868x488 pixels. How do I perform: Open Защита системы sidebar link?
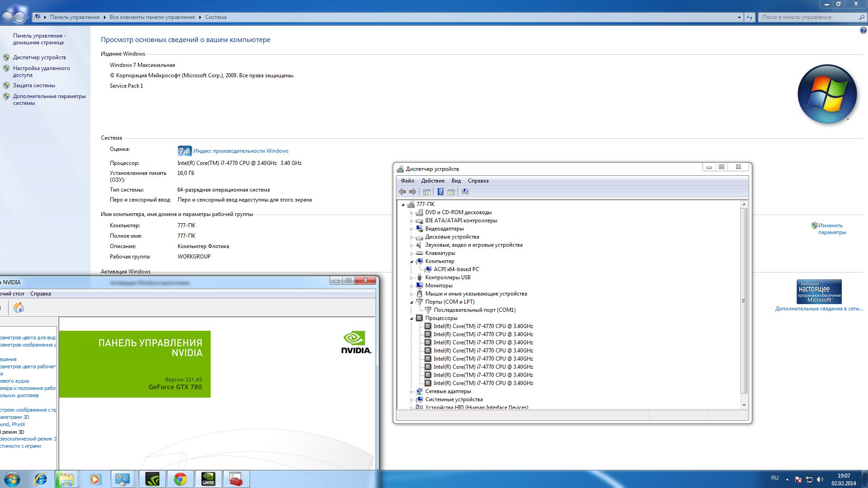(34, 85)
